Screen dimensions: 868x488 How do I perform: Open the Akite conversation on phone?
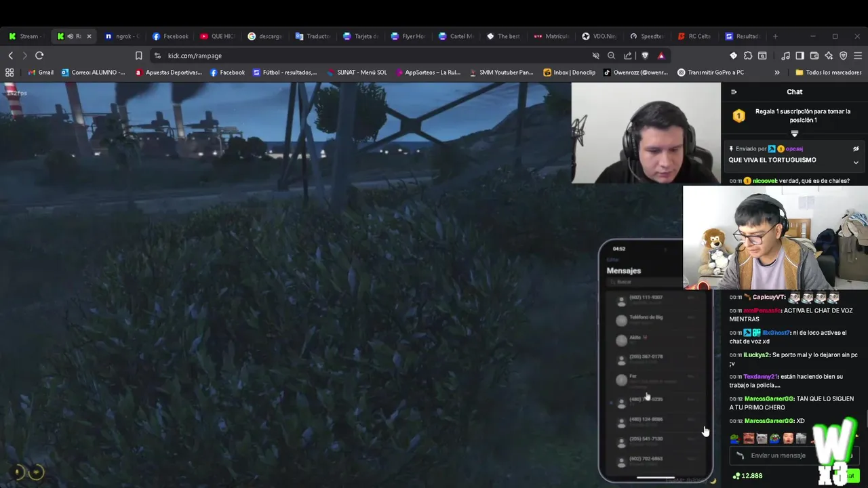654,340
